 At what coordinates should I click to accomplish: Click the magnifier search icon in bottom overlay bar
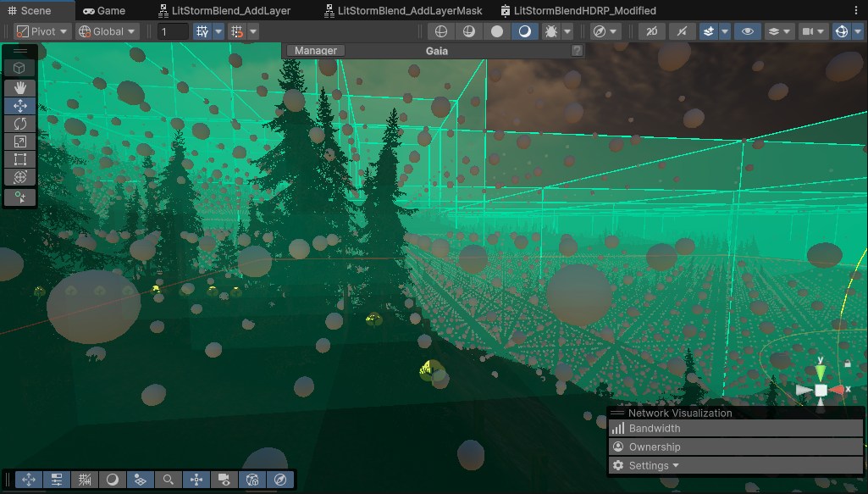[169, 480]
